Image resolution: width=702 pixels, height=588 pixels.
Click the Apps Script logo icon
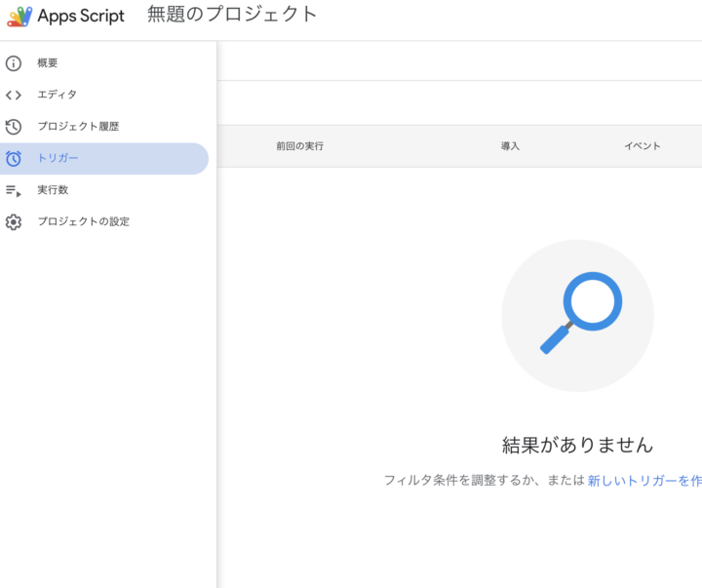[x=19, y=17]
